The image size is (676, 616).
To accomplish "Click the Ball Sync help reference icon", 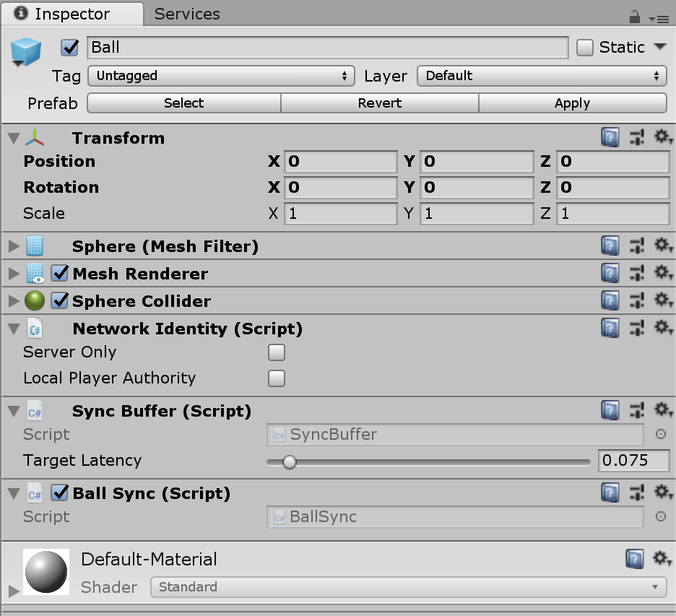I will 610,493.
